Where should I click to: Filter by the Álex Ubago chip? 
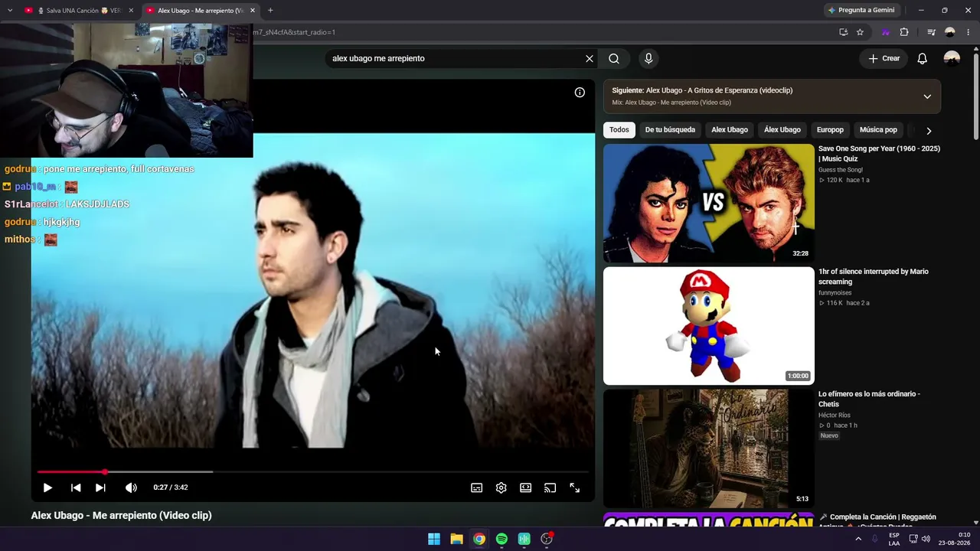(782, 130)
